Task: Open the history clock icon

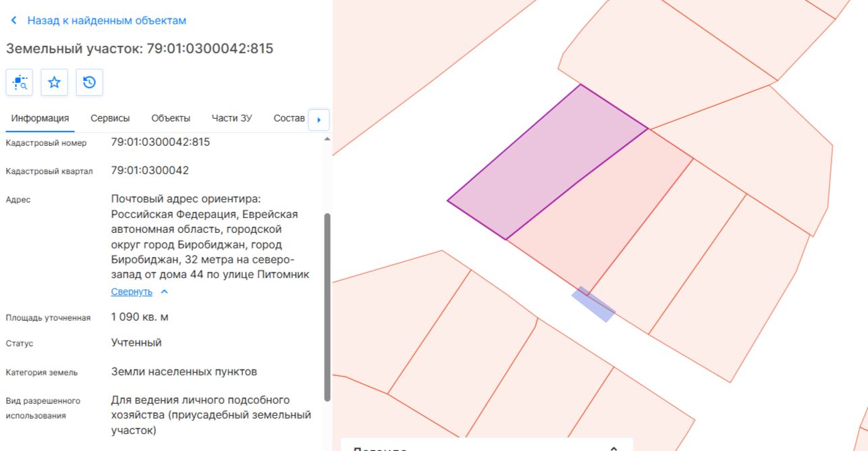Action: [89, 82]
